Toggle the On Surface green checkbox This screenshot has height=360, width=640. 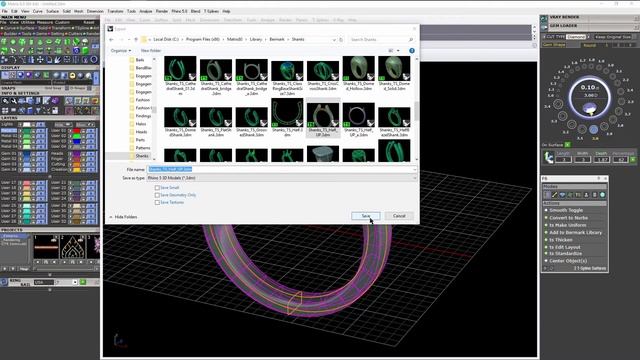point(567,145)
